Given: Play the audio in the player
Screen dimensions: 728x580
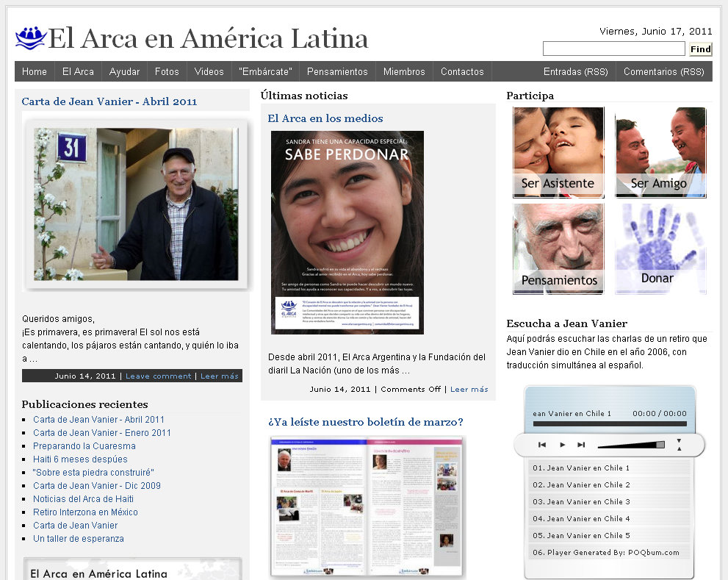Looking at the screenshot, I should pos(562,445).
